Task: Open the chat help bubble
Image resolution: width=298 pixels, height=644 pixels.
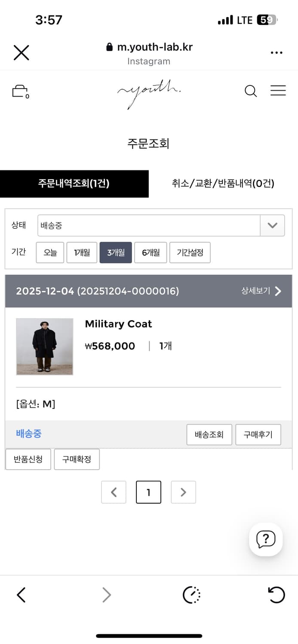Action: coord(266,540)
